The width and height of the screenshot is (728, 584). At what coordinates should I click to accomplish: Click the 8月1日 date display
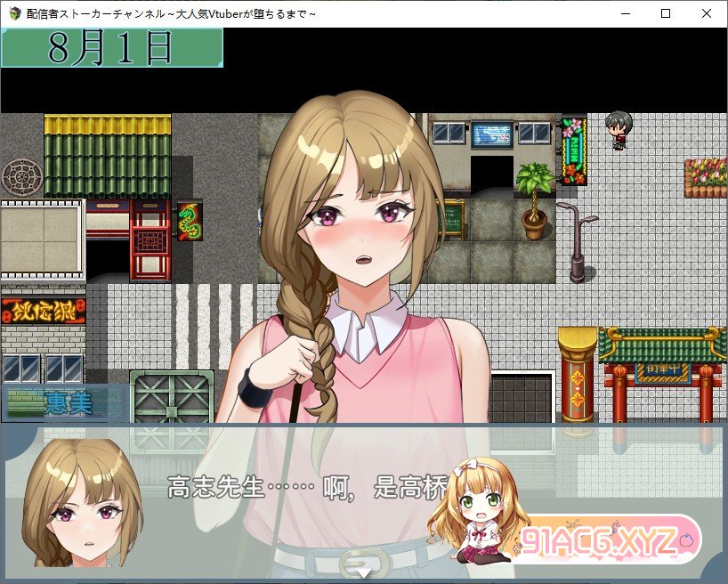point(111,48)
